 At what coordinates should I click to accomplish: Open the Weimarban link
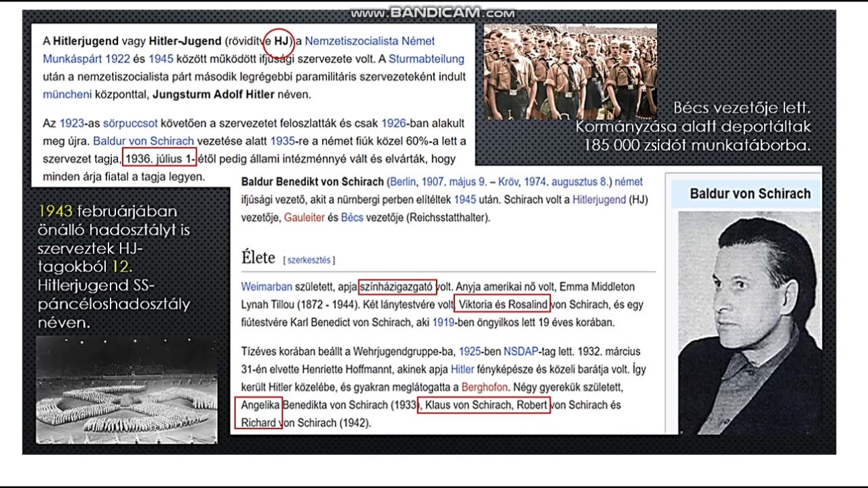coord(266,287)
